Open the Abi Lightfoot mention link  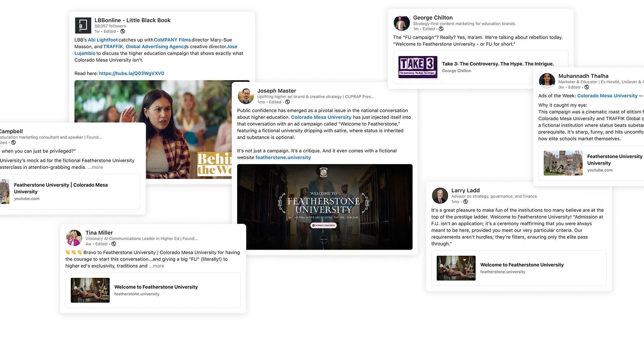103,40
